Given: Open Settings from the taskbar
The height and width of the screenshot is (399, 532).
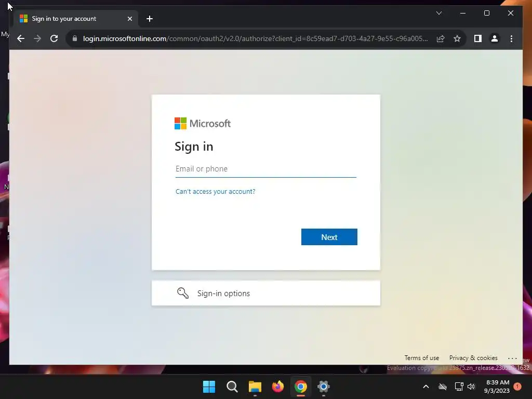Looking at the screenshot, I should (324, 387).
